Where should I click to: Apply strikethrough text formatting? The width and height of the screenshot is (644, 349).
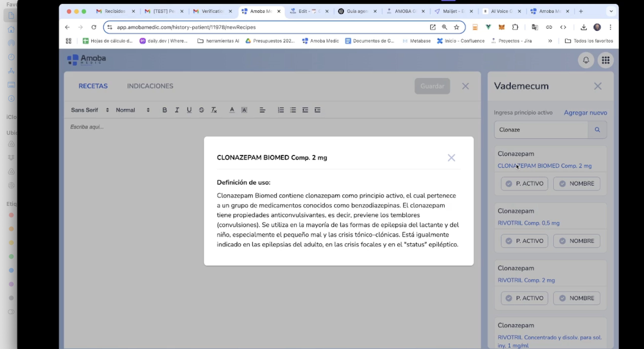[201, 110]
